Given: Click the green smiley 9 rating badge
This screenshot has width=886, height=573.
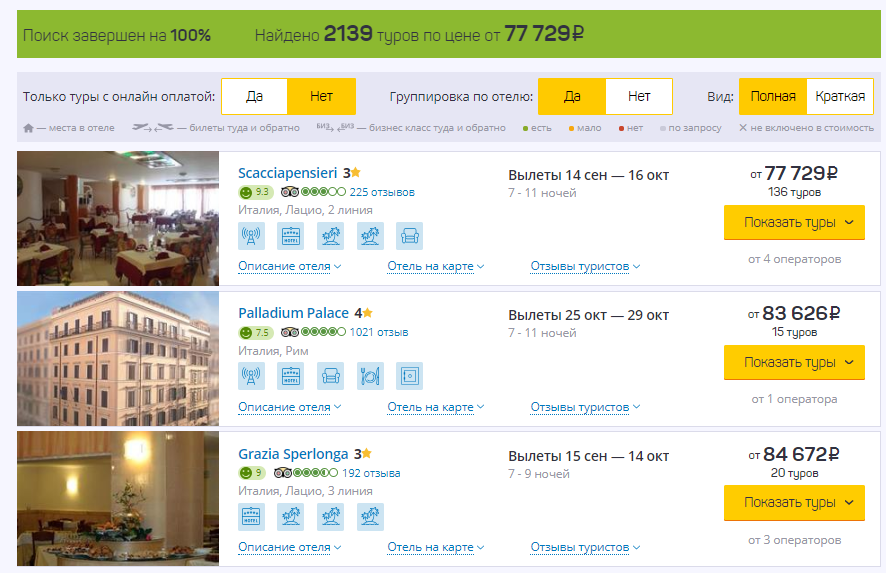Looking at the screenshot, I should [x=252, y=473].
